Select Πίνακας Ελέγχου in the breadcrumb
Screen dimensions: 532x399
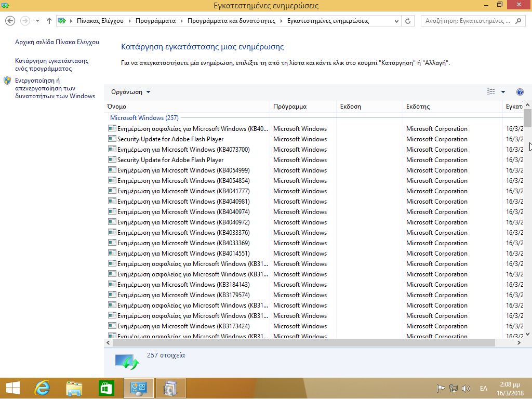pyautogui.click(x=100, y=21)
